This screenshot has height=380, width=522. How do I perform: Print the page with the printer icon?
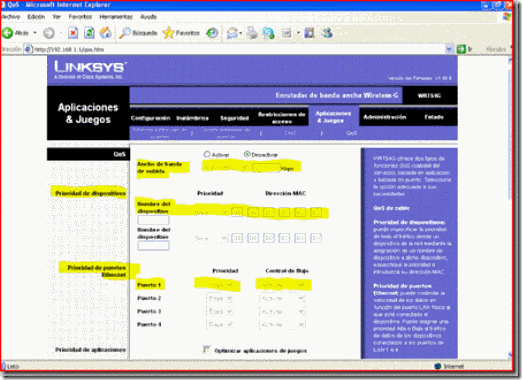pyautogui.click(x=252, y=33)
